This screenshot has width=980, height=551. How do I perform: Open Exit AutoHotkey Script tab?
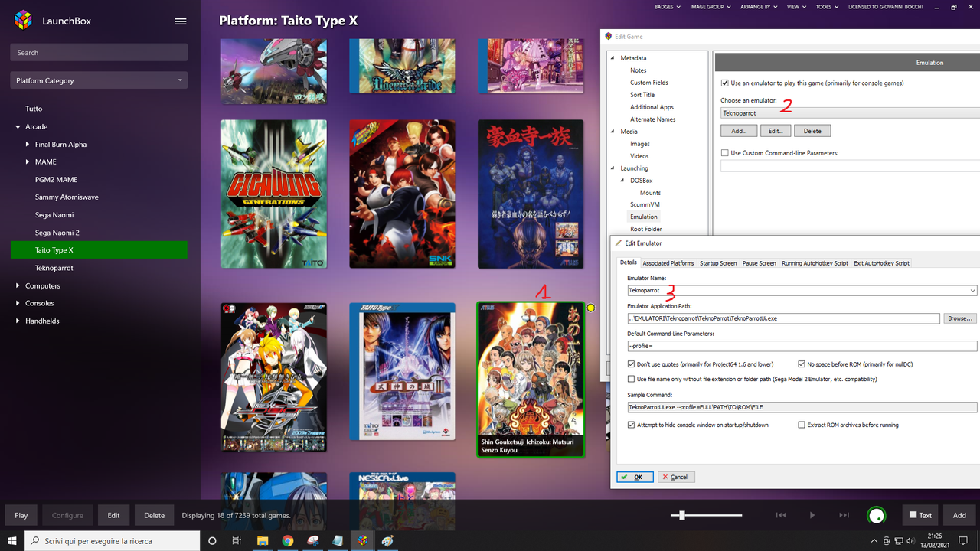click(882, 263)
